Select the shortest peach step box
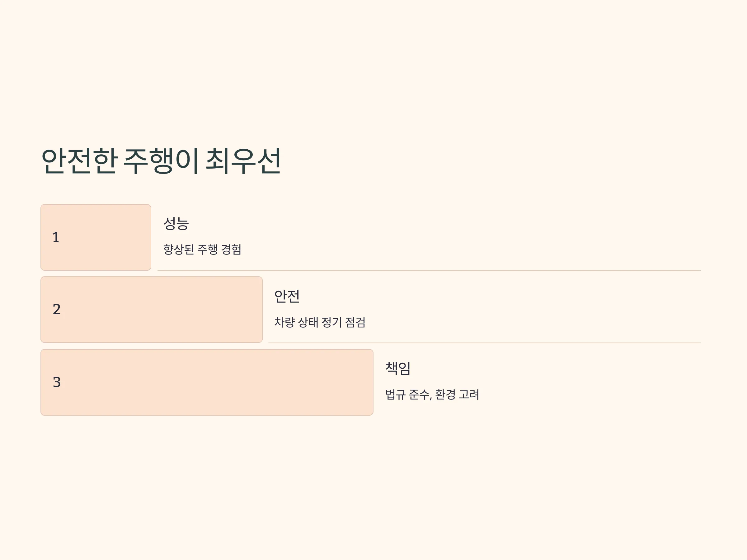Image resolution: width=747 pixels, height=560 pixels. point(96,237)
